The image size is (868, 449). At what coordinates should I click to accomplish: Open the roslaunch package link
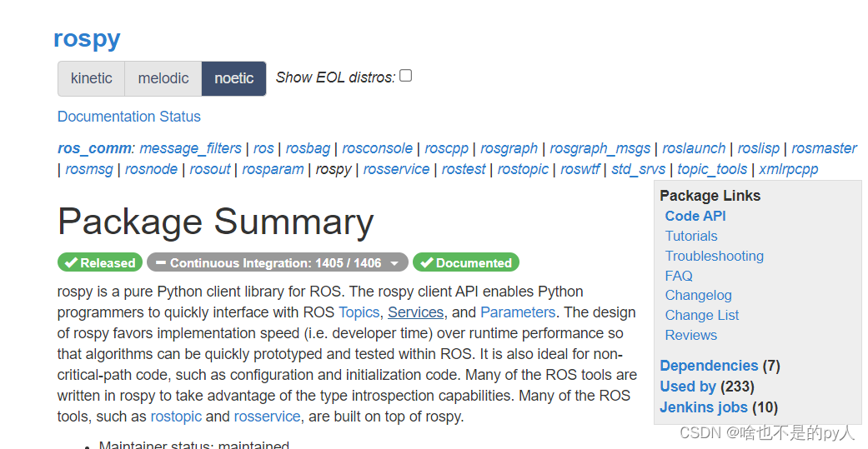(x=694, y=148)
